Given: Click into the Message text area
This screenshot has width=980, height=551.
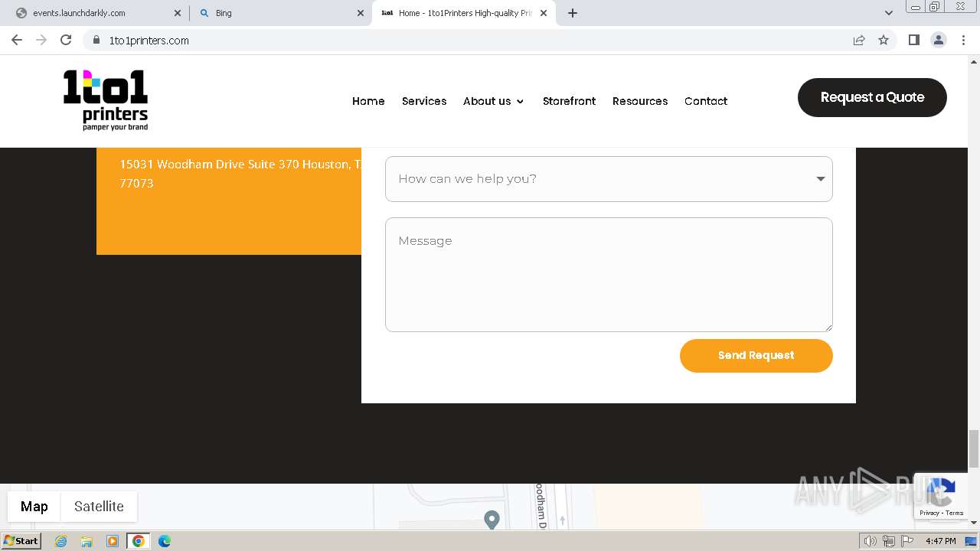Looking at the screenshot, I should tap(609, 275).
